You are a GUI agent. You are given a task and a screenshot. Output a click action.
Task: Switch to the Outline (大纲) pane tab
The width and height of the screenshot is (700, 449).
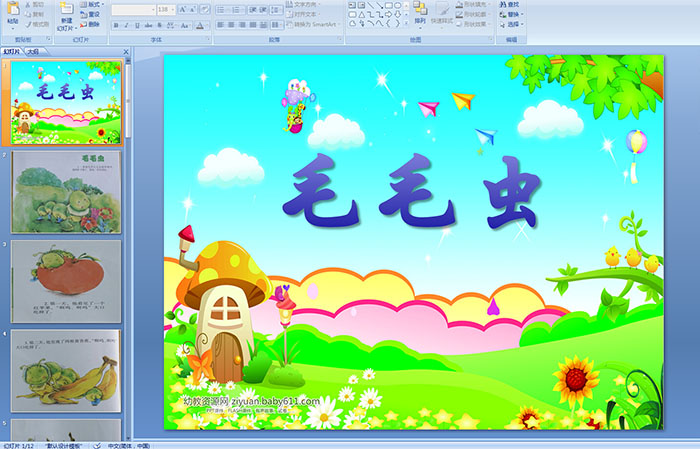[x=33, y=52]
